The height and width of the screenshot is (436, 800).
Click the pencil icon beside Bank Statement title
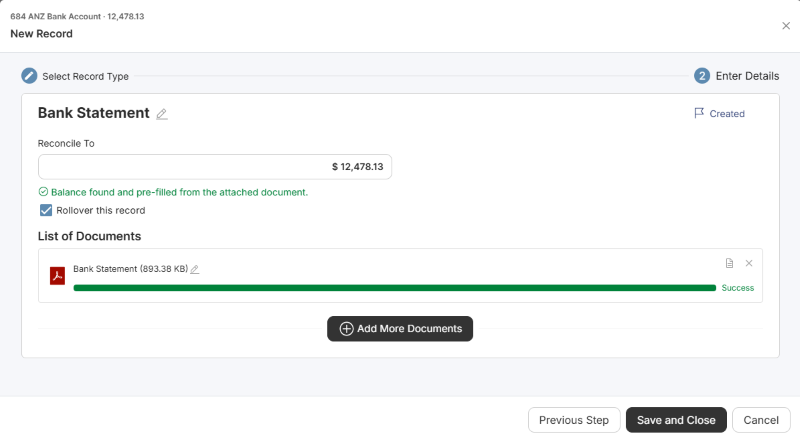pyautogui.click(x=162, y=114)
